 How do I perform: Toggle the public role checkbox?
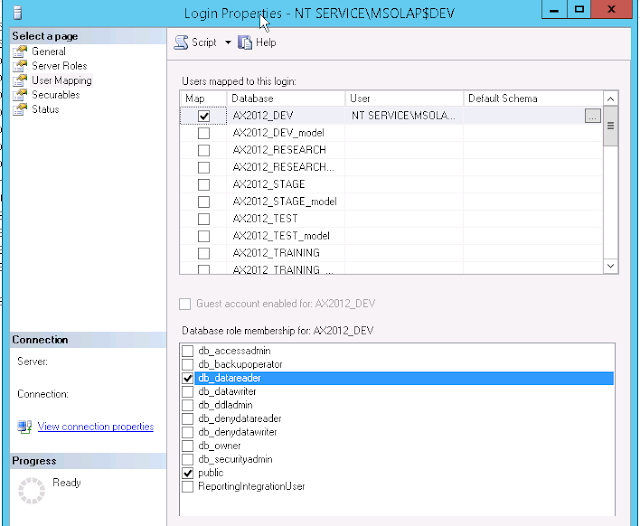click(188, 473)
